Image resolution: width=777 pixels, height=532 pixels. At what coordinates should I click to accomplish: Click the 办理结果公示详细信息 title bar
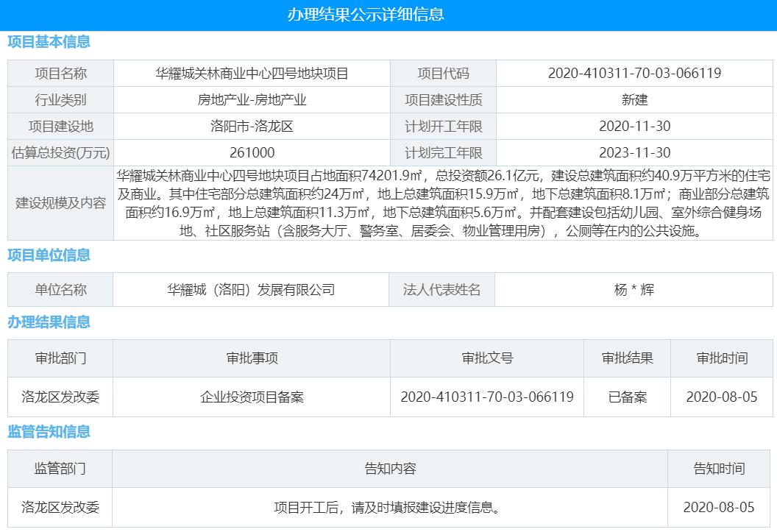point(366,13)
